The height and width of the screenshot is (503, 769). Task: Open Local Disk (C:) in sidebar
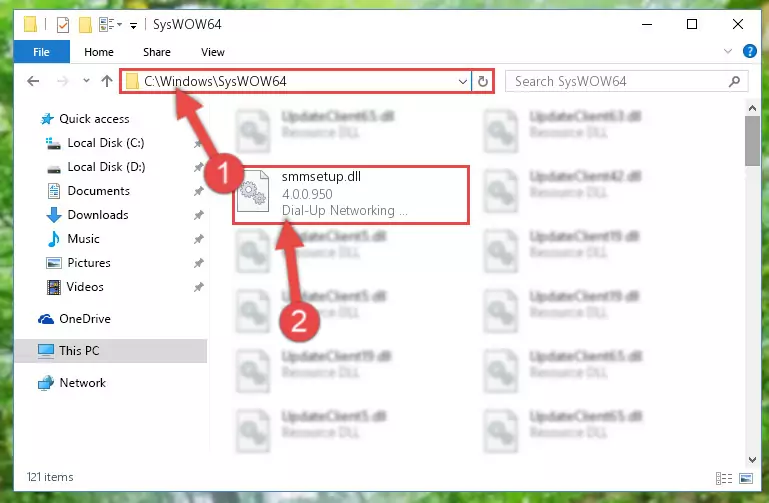click(x=105, y=143)
